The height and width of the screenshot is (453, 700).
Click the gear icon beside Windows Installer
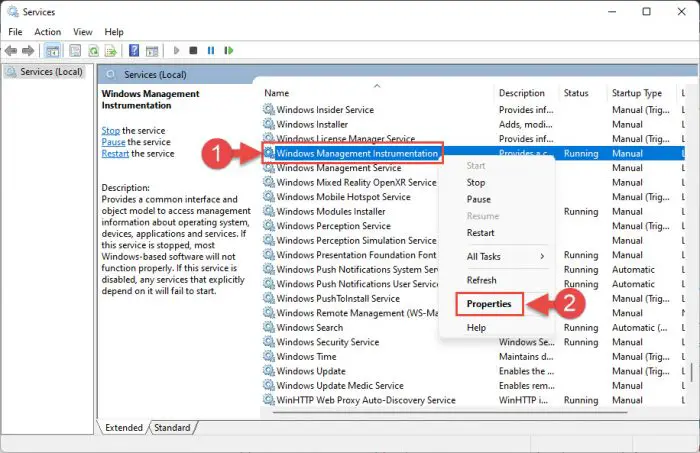click(x=269, y=124)
